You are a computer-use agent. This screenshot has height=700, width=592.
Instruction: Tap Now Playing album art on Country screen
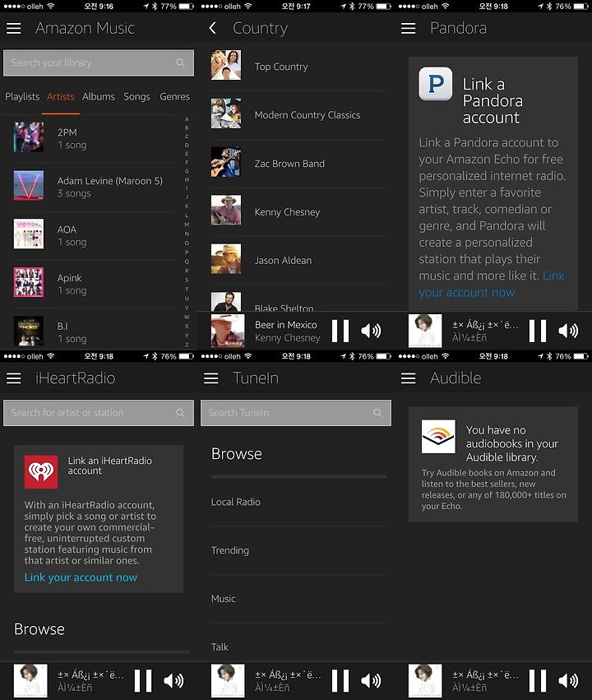click(228, 331)
